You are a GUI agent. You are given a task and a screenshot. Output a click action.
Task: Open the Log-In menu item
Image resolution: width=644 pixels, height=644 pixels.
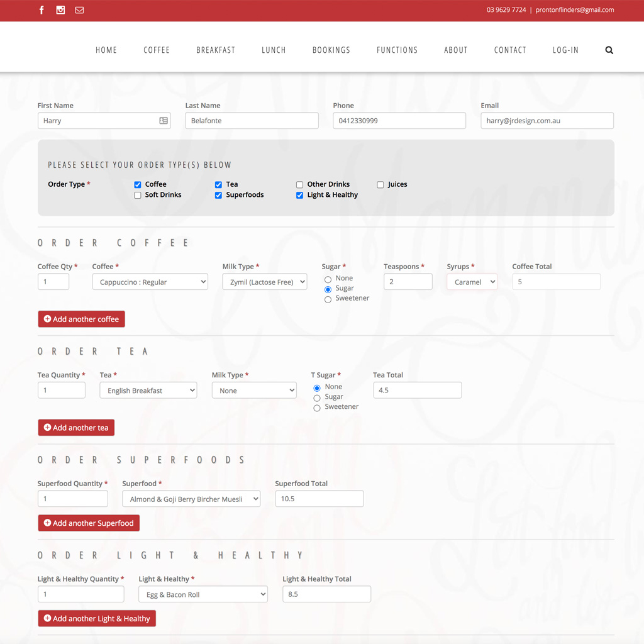tap(565, 50)
